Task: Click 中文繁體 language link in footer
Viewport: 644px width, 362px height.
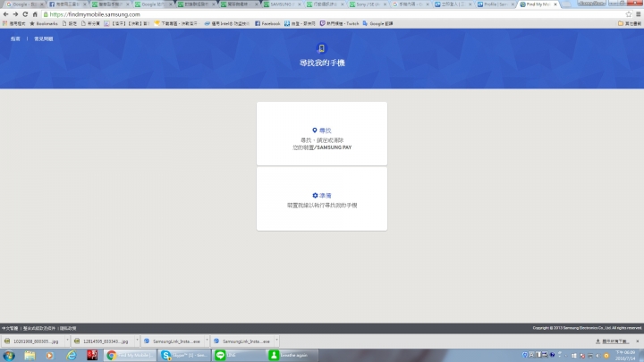Action: tap(10, 328)
